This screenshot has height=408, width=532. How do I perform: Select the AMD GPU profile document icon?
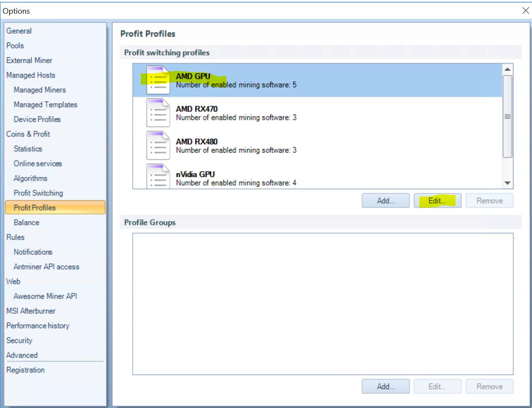click(158, 80)
